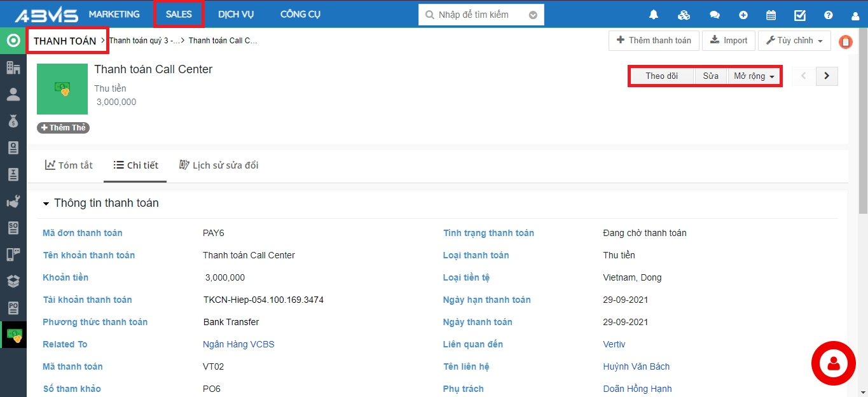The width and height of the screenshot is (868, 397).
Task: Click the chat bubbles icon in top bar
Action: pos(715,15)
